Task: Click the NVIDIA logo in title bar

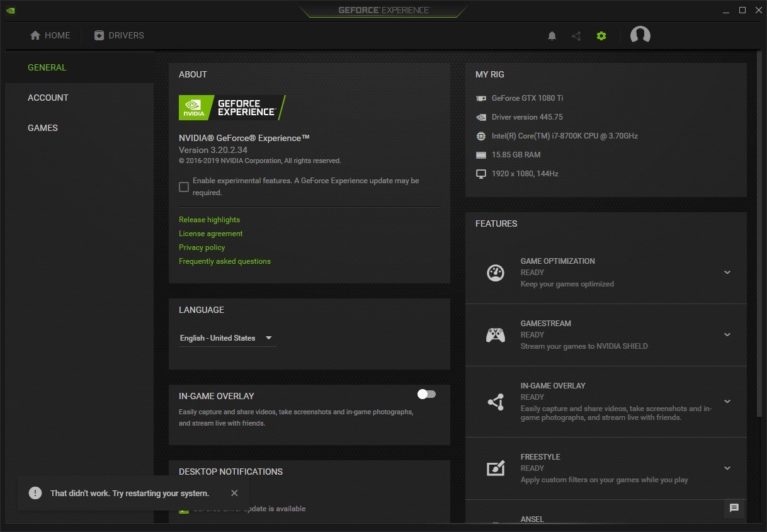Action: pos(11,10)
